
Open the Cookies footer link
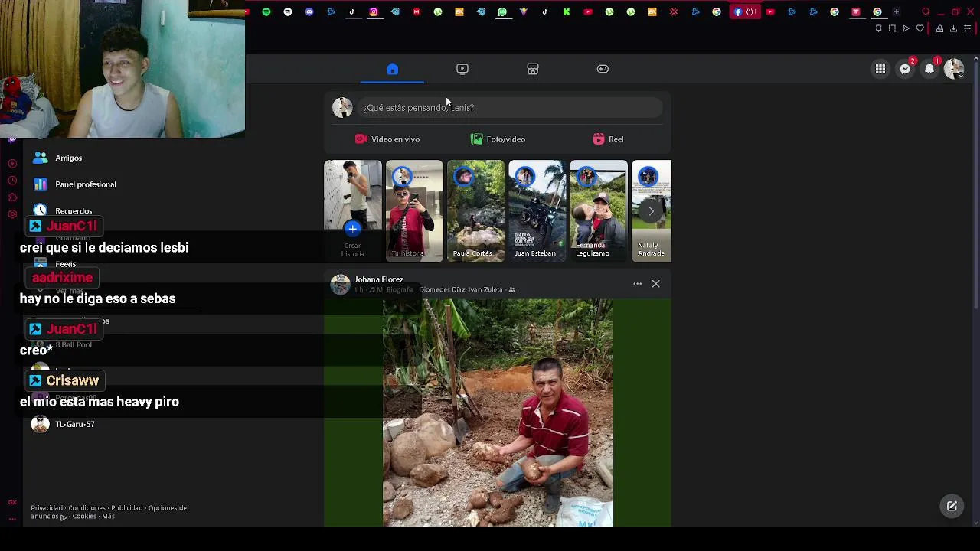coord(84,517)
